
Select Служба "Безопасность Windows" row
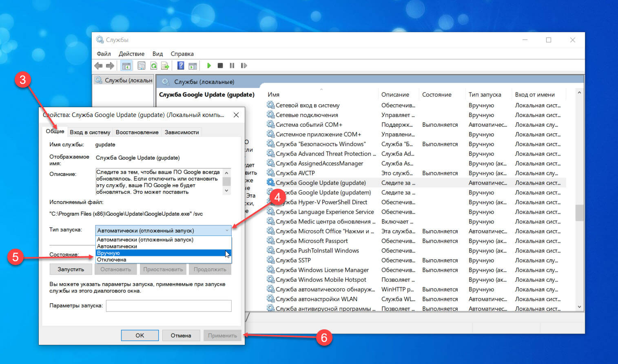click(416, 144)
